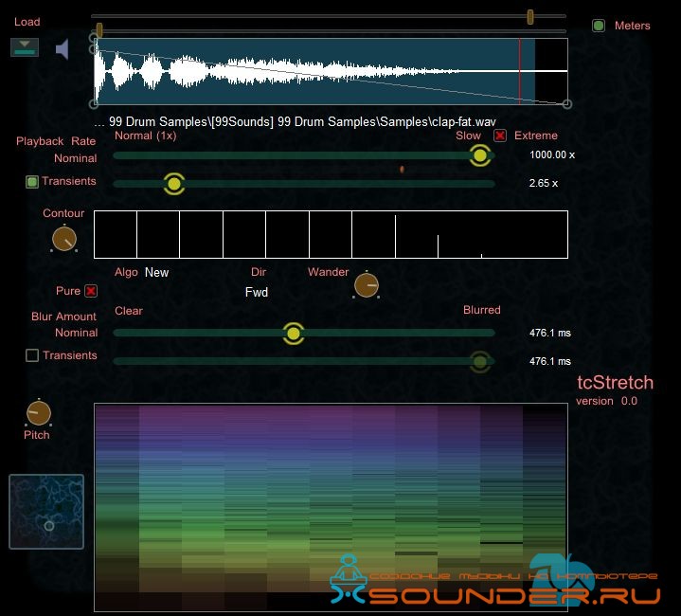
Task: Click the Load label
Action: click(27, 22)
